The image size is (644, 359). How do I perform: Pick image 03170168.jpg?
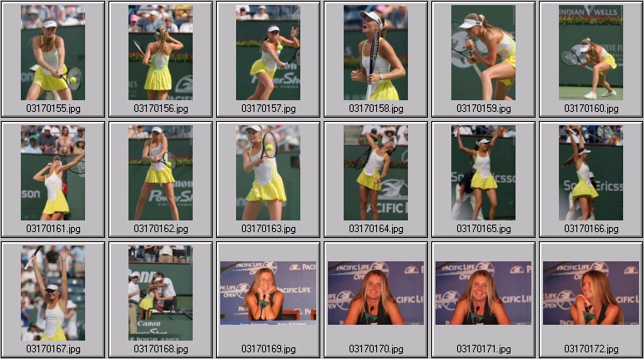coord(160,293)
